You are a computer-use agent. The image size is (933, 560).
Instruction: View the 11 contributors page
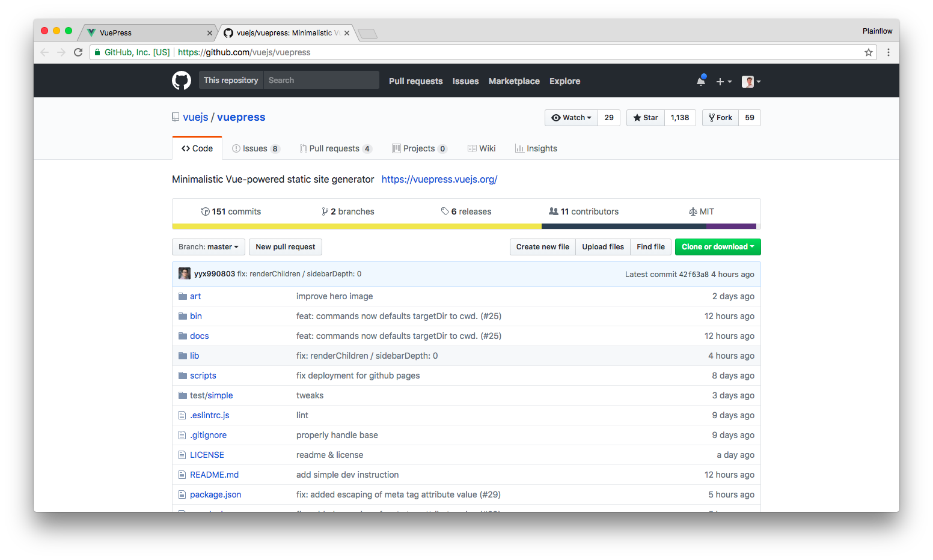click(584, 212)
